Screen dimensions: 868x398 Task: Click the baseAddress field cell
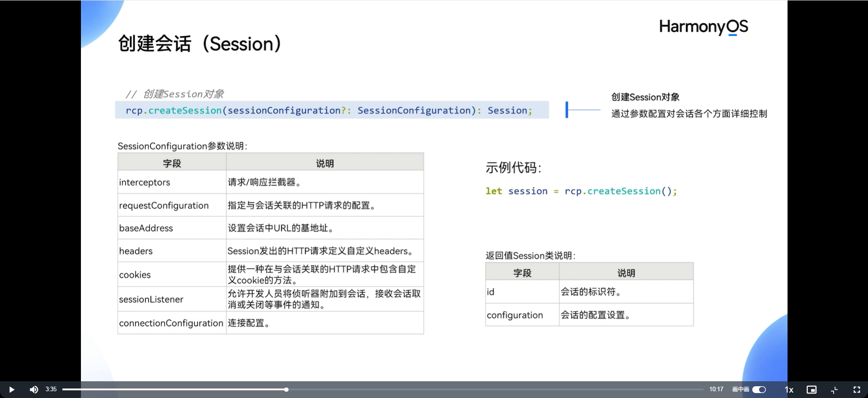172,228
